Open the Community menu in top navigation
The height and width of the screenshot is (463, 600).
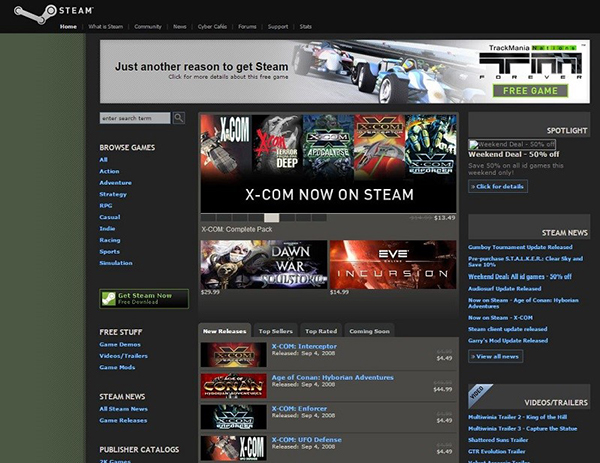[x=148, y=26]
